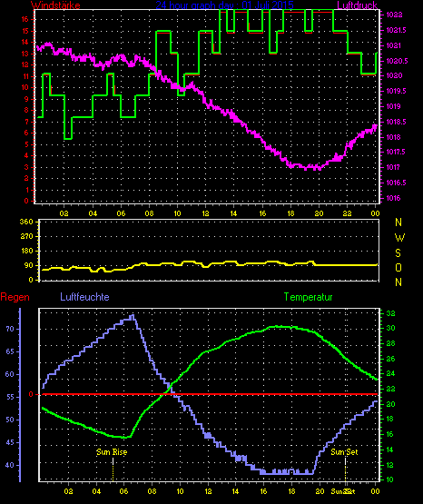423x504 pixels.
Task: Click red wind strength axis value 7
Action: point(26,122)
